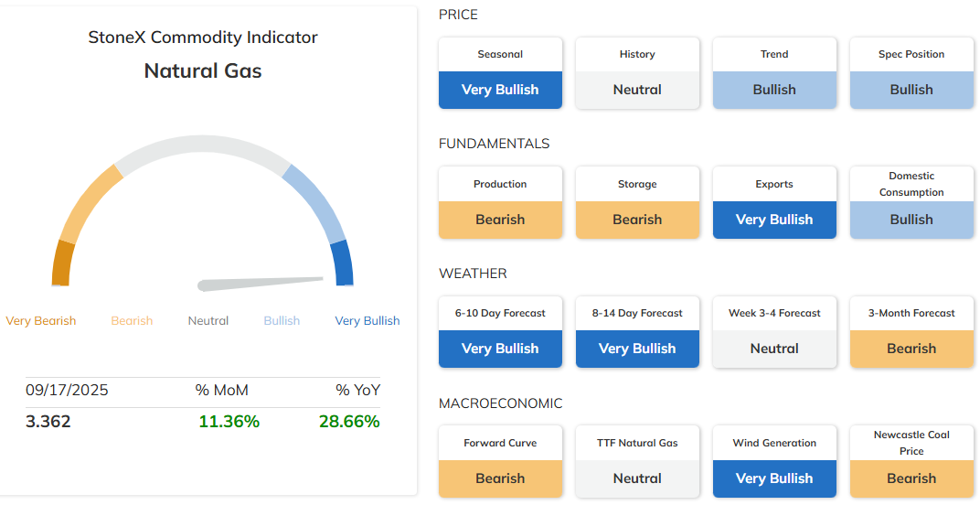Click the Very Bullish gauge legend label
This screenshot has width=980, height=505.
tap(367, 320)
